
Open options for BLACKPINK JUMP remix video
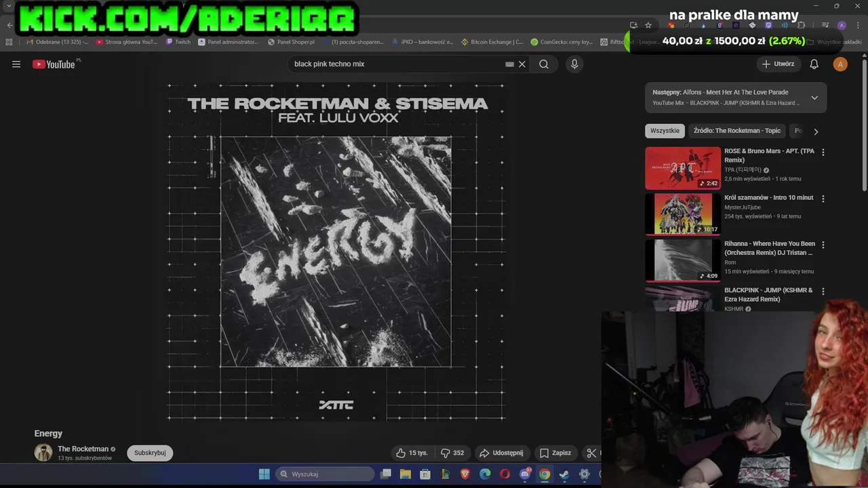(x=823, y=291)
